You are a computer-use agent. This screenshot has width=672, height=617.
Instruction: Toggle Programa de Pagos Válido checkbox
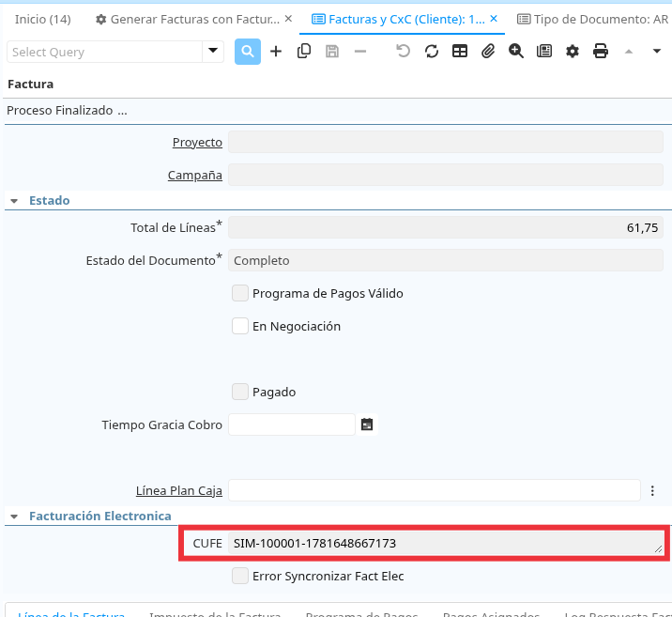coord(240,293)
